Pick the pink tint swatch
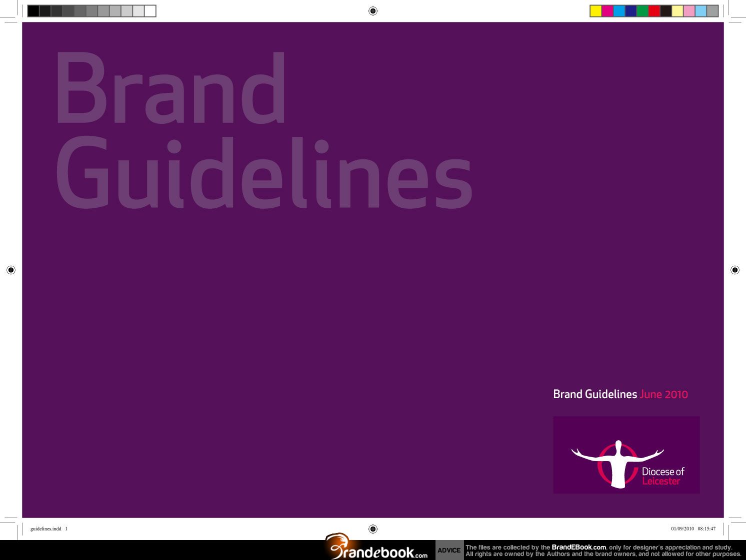Screen dimensions: 746x560 click(689, 11)
